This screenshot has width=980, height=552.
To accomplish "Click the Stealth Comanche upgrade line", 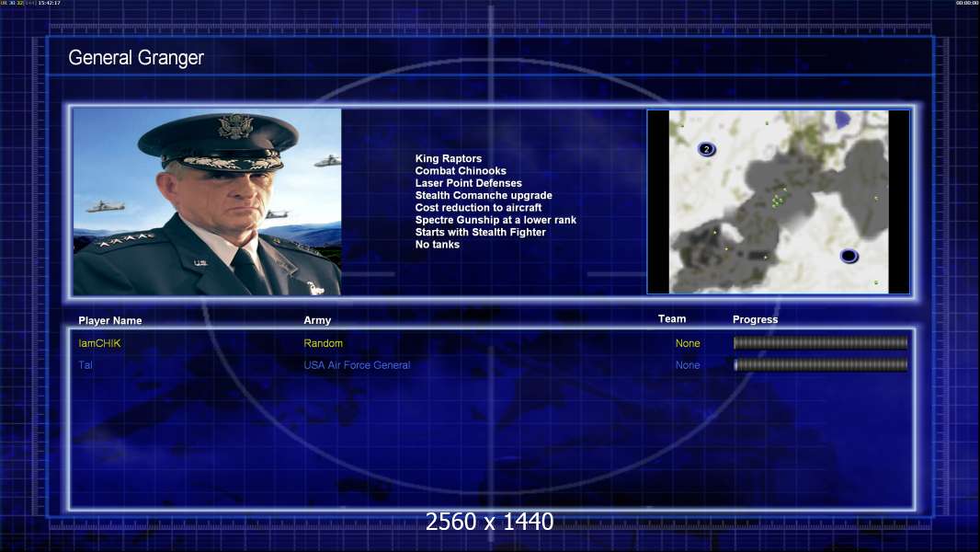I will click(x=484, y=195).
